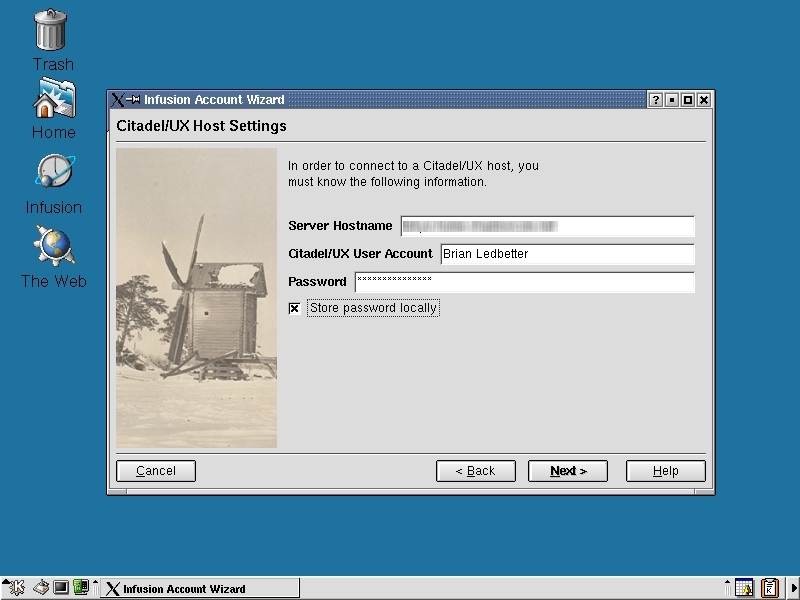
Task: Click the Server Hostname label
Action: (340, 226)
